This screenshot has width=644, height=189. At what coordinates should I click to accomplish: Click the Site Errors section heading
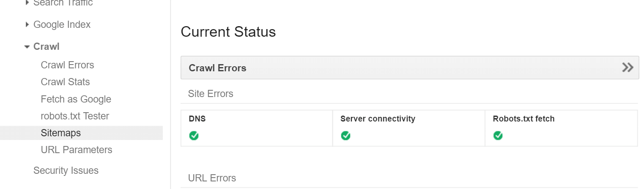click(x=211, y=94)
